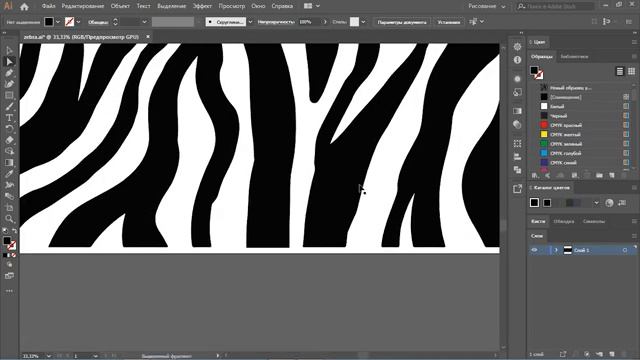Open the Справка menu
The width and height of the screenshot is (640, 360).
[282, 6]
